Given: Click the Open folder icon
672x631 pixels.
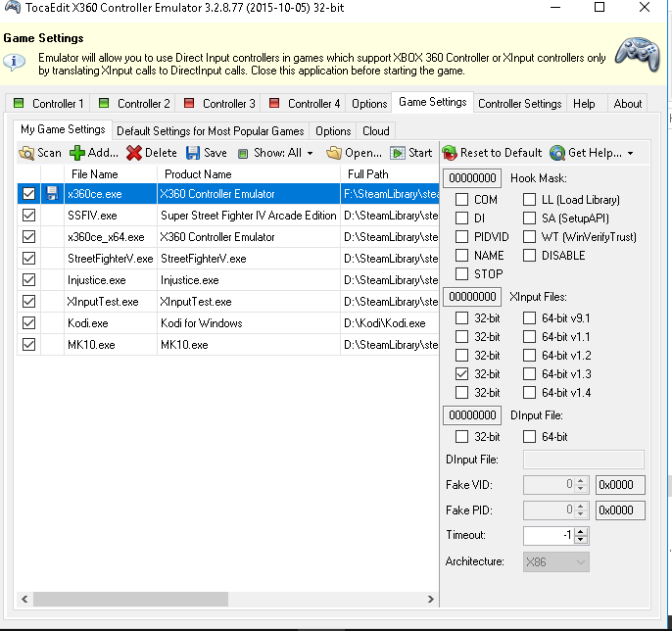Looking at the screenshot, I should 333,153.
